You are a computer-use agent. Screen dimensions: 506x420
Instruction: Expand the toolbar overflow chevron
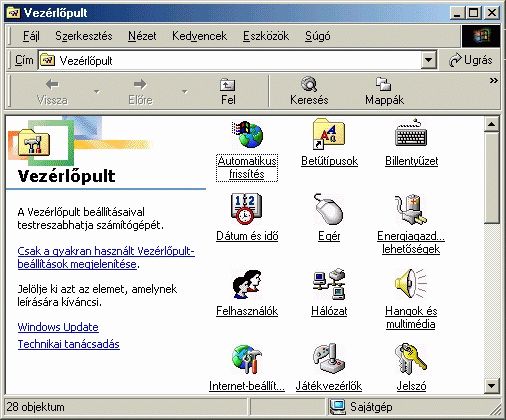point(494,81)
